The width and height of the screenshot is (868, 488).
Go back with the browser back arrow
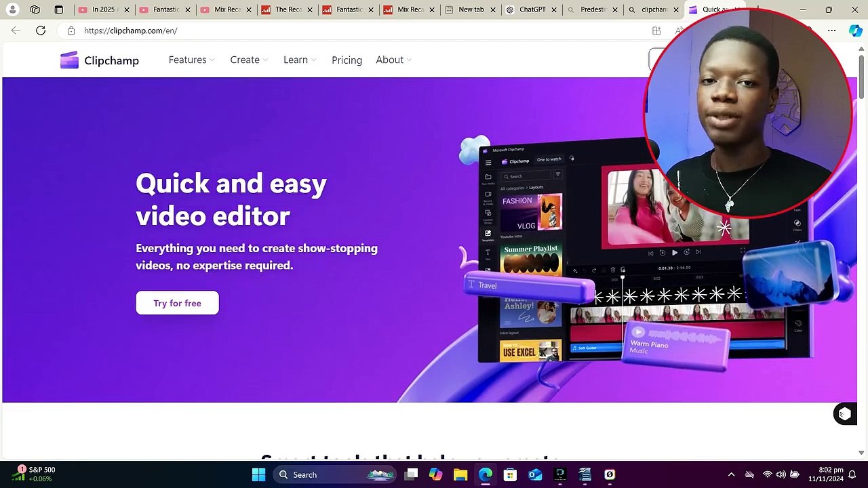click(16, 30)
